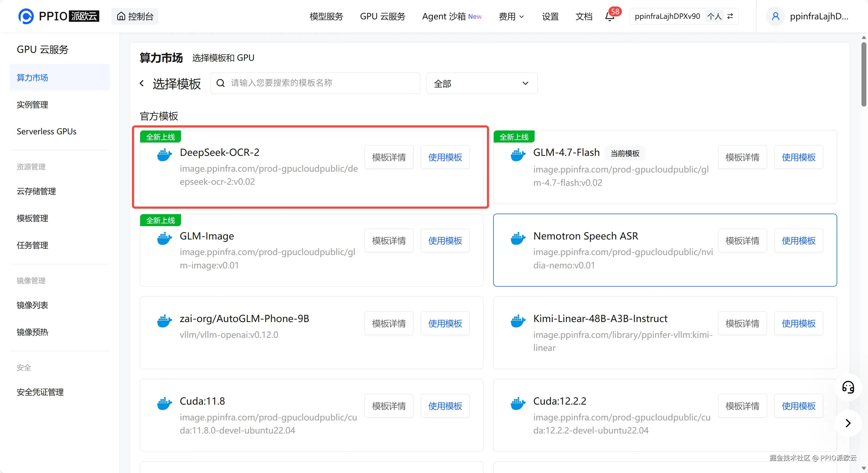This screenshot has width=868, height=473.
Task: Click the vertical page scrollbar
Action: pos(863,74)
